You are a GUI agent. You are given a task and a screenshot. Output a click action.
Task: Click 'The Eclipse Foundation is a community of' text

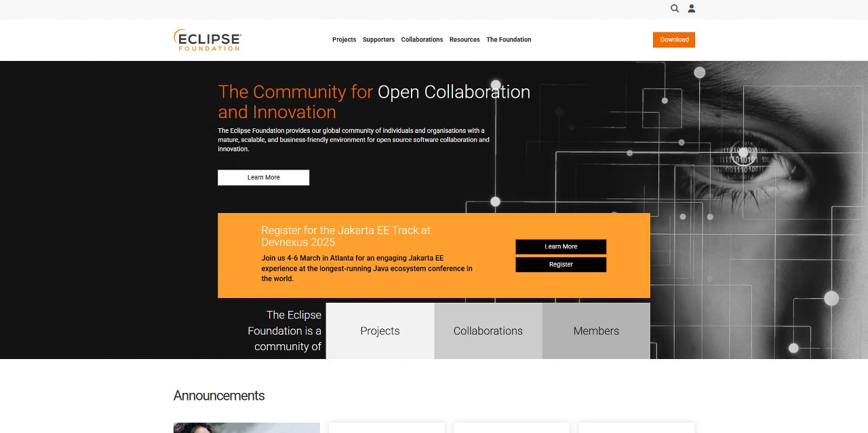285,331
